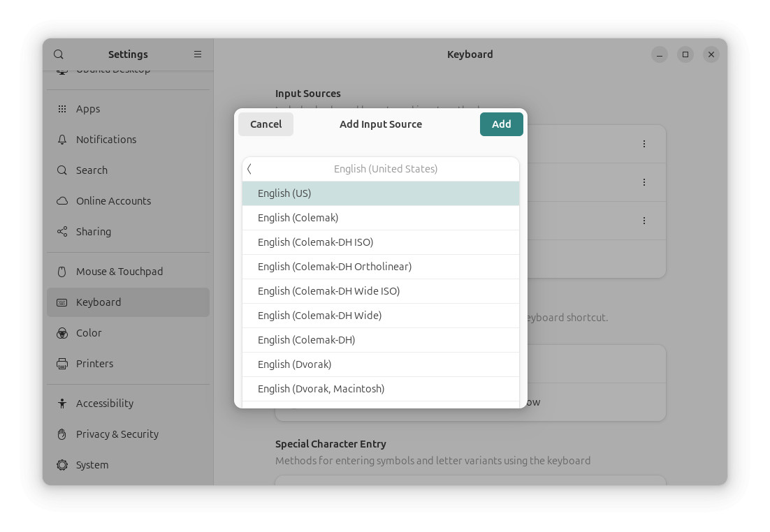
Task: Minimize the Settings window
Action: click(660, 54)
